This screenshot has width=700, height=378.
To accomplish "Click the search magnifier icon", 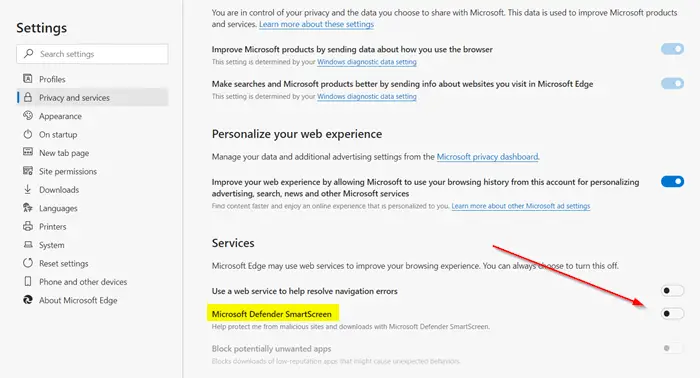I will (29, 54).
